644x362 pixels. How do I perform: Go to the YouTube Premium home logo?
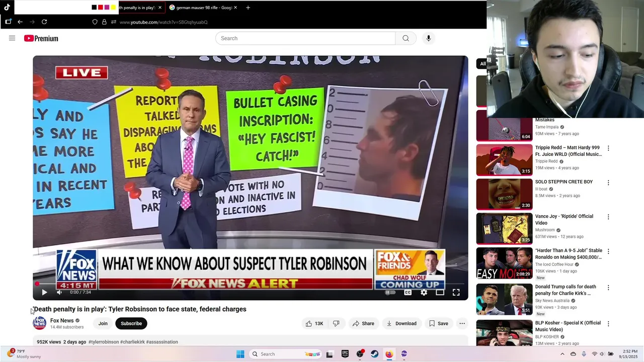tap(41, 38)
